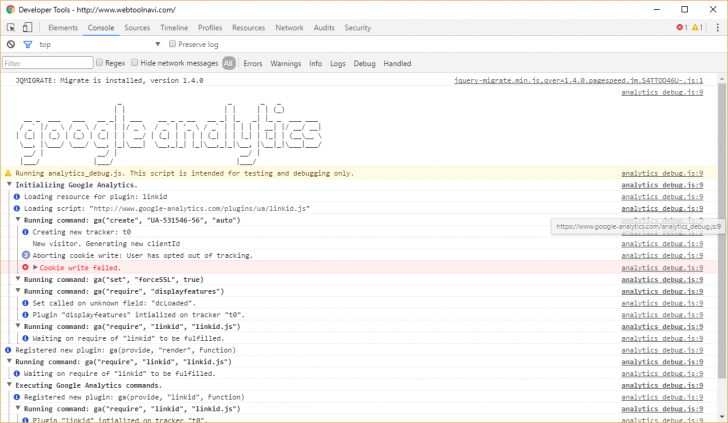Open analytics_debug.js link on warning row
Viewport: 728px width, 423px height.
coord(662,173)
